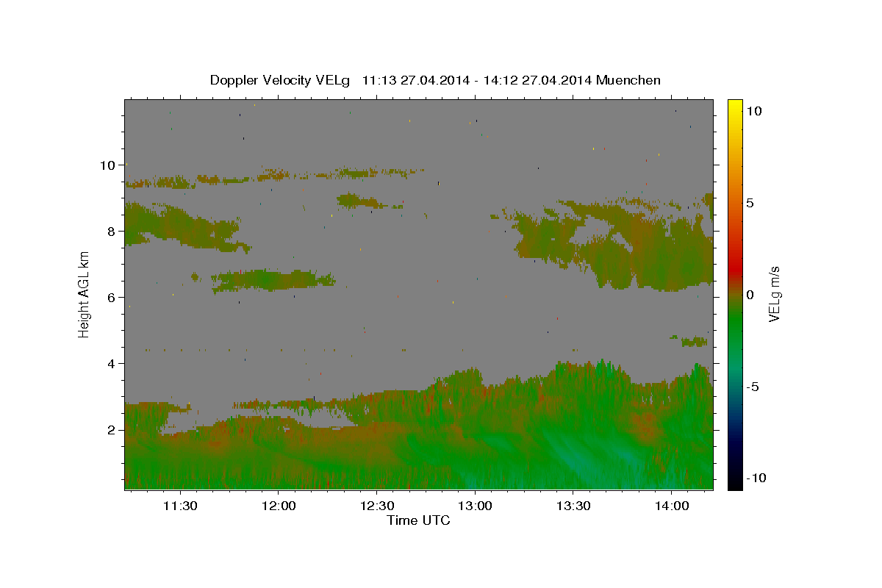Image resolution: width=882 pixels, height=588 pixels.
Task: Click the height tick label 6
Action: (x=111, y=298)
